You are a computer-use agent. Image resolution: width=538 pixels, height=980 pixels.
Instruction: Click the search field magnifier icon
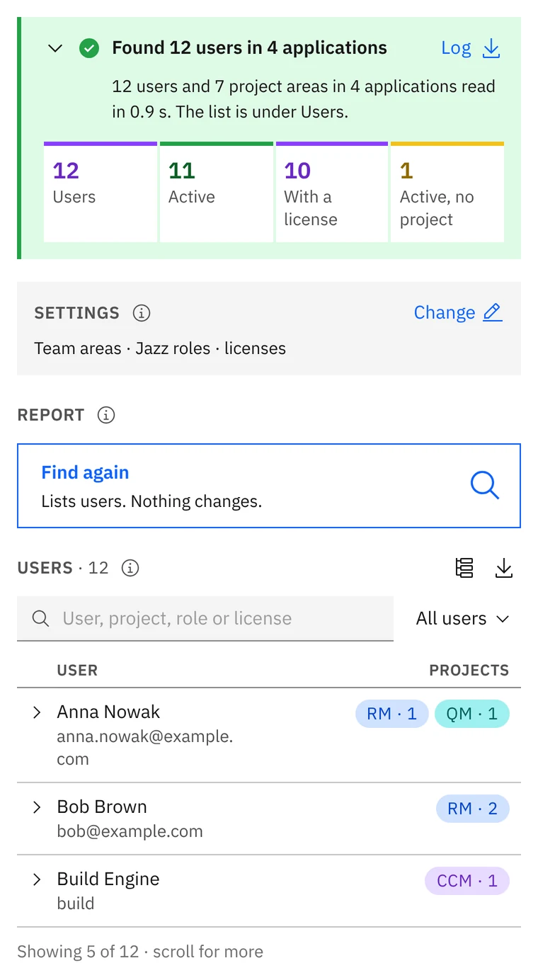[41, 618]
